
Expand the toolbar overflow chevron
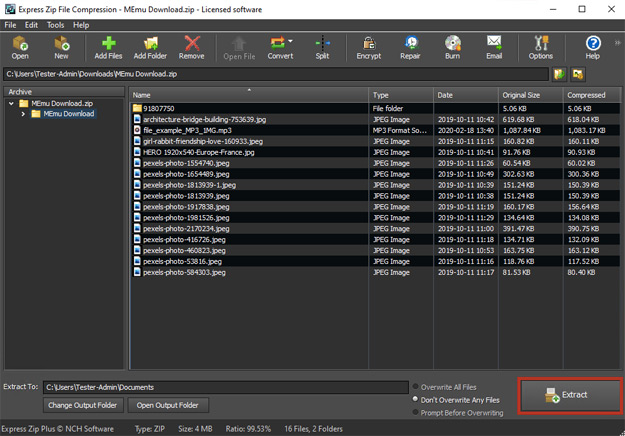click(617, 43)
